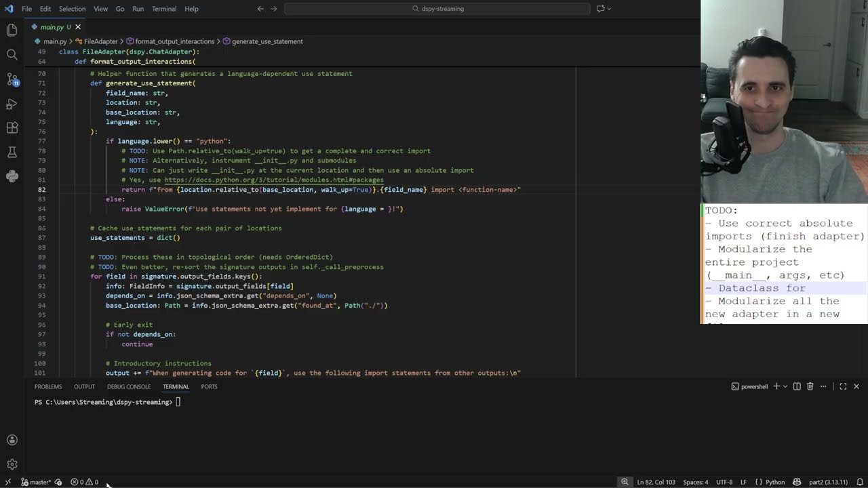Viewport: 868px width, 488px height.
Task: Switch to the Debug Console tab
Action: coord(129,386)
